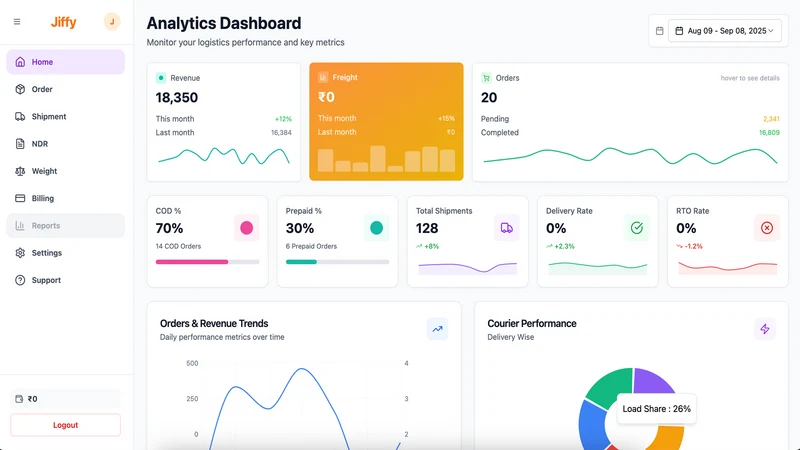Open the Order section

(x=65, y=89)
